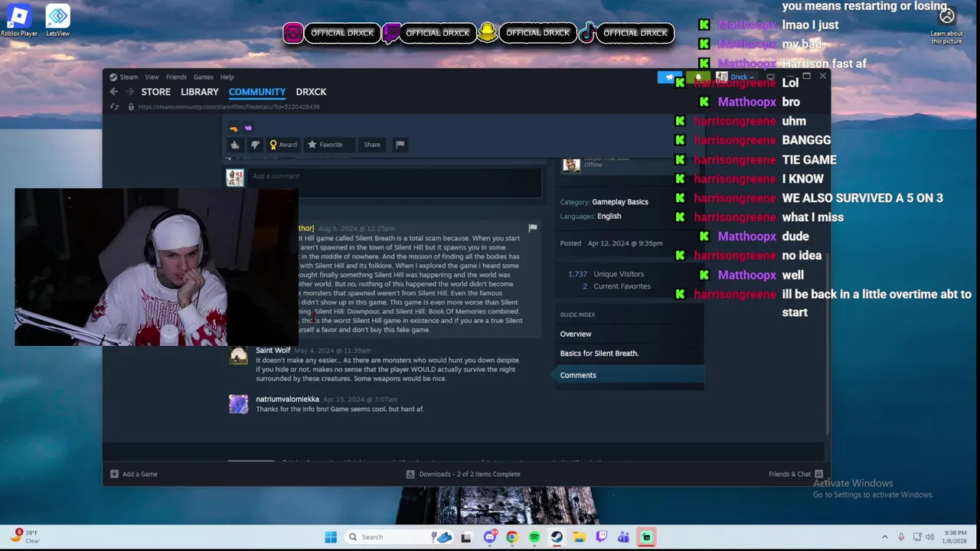This screenshot has width=980, height=551.
Task: Open the Friends menu
Action: tap(176, 77)
